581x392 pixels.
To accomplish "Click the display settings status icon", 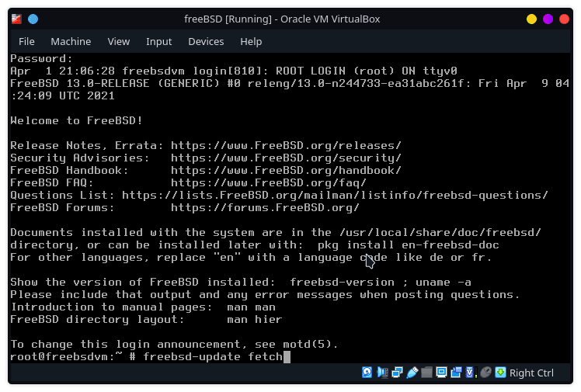I will 441,373.
